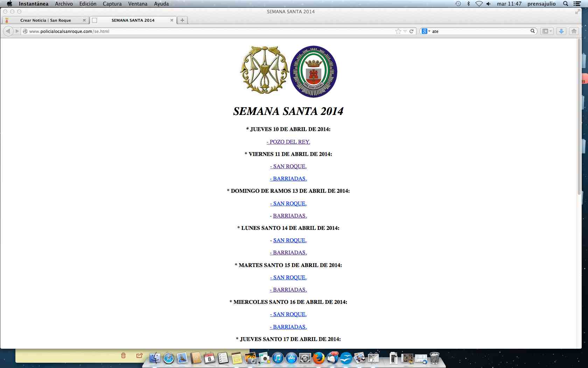Open SAN ROQUE link under Viernes 11
Viewport: 588px width, 368px height.
coord(288,166)
